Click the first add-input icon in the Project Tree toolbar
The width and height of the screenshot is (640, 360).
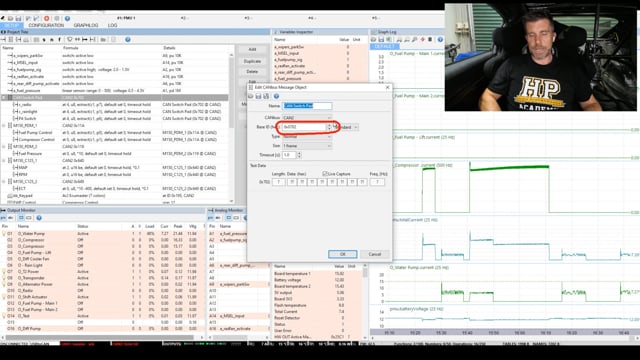[3, 40]
